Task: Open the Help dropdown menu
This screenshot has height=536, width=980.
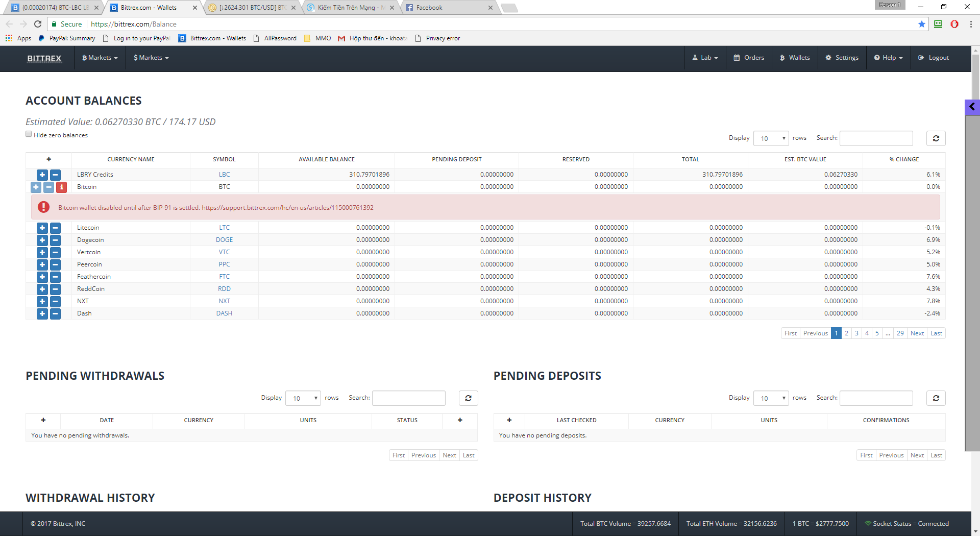Action: pos(888,58)
